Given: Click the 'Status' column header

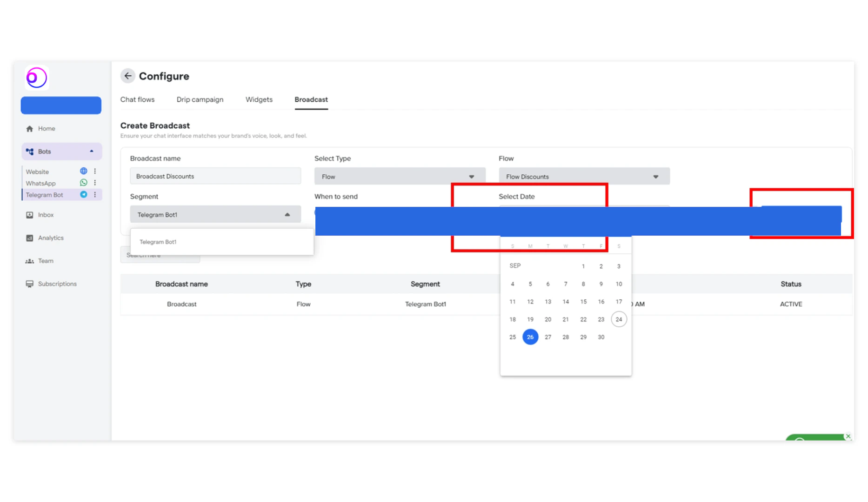Looking at the screenshot, I should [x=791, y=284].
